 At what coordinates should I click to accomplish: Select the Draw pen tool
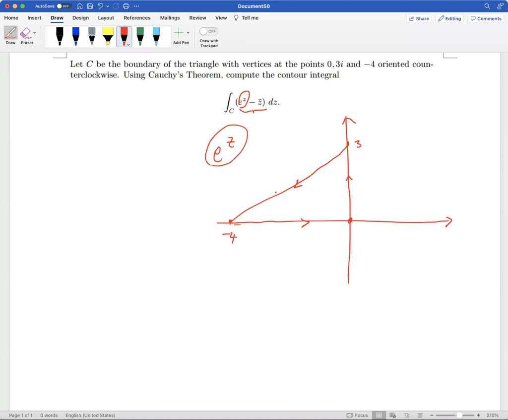10,34
